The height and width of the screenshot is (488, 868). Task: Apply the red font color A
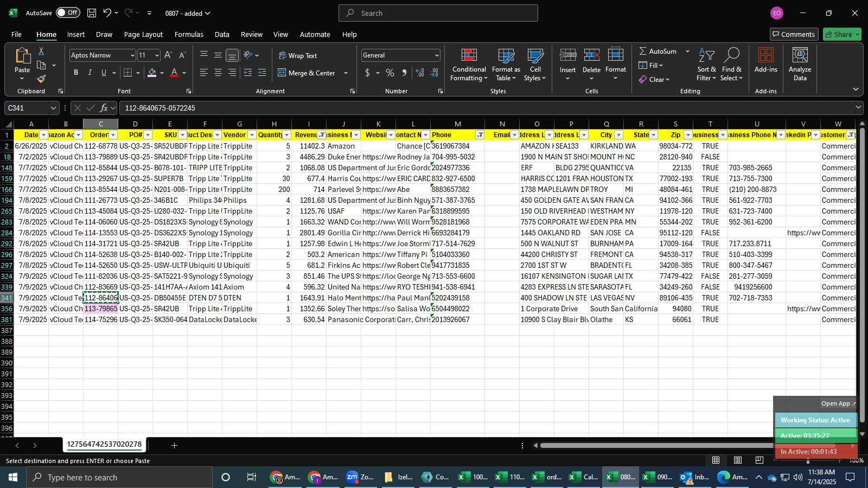pyautogui.click(x=174, y=73)
